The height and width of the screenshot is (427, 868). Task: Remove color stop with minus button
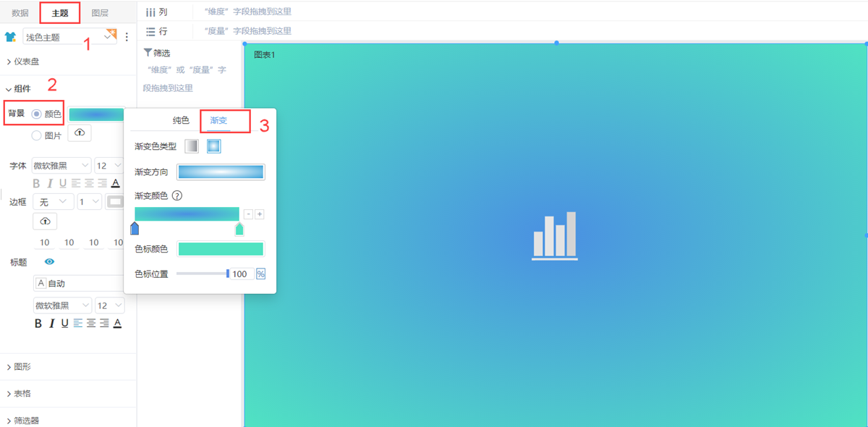(248, 214)
